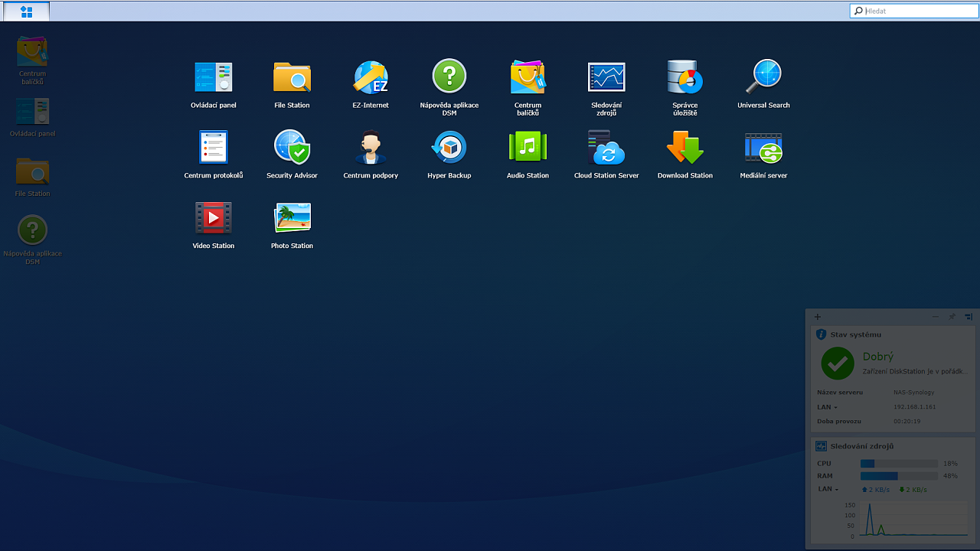
Task: Launch File Station from the main menu grid
Action: (x=292, y=77)
